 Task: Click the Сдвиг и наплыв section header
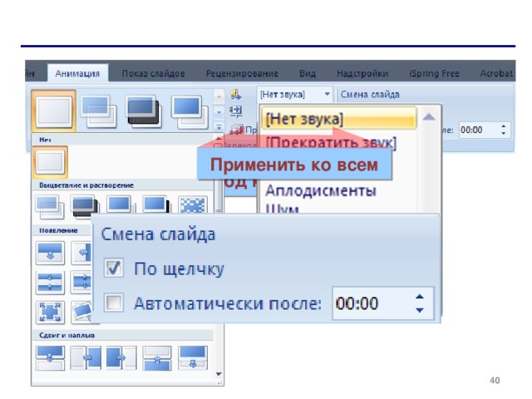[66, 335]
